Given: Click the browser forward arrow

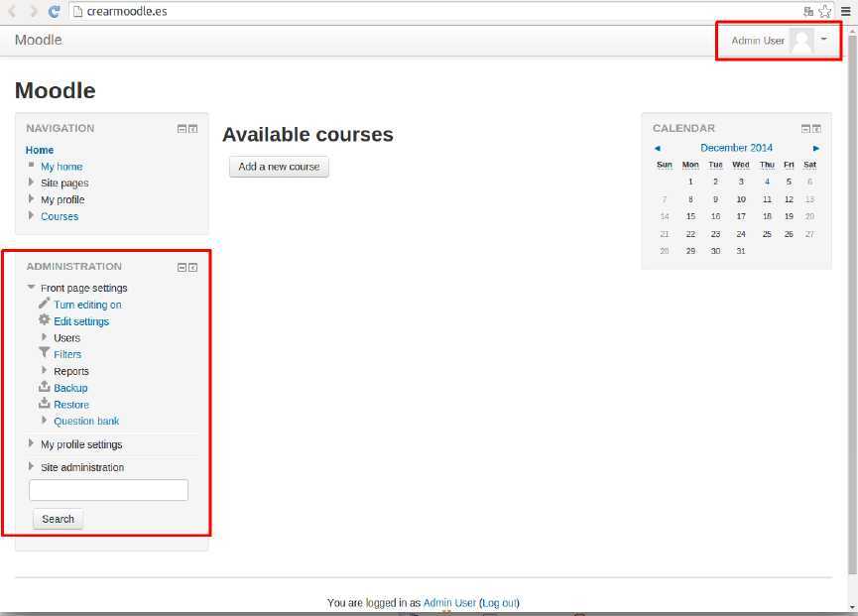Looking at the screenshot, I should coord(34,11).
